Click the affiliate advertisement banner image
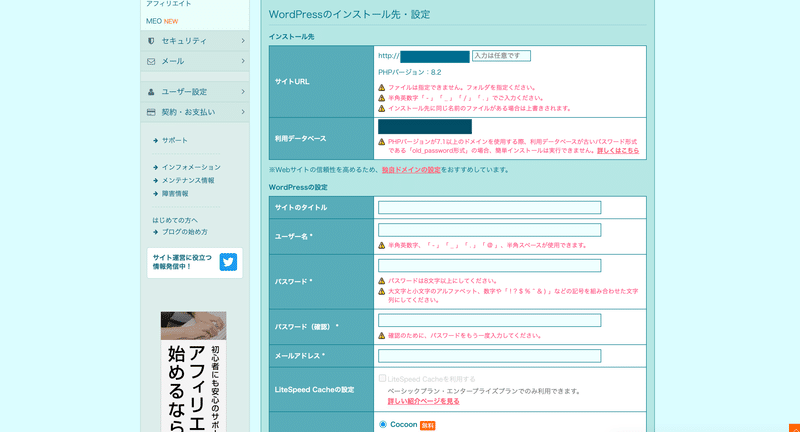 click(x=193, y=372)
